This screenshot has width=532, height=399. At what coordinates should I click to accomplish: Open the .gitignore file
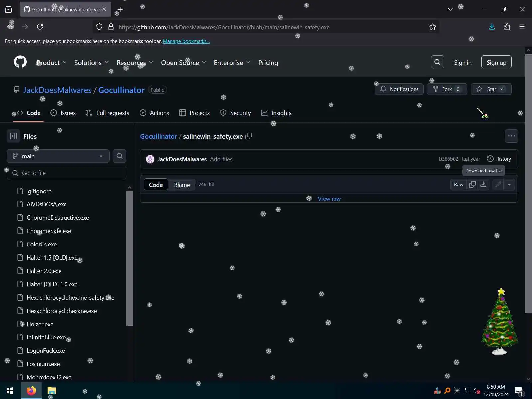click(39, 191)
